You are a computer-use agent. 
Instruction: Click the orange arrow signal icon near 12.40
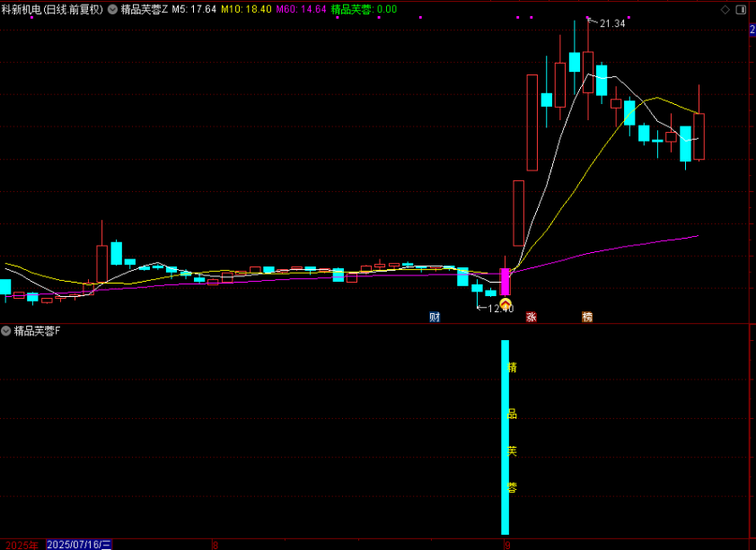505,304
